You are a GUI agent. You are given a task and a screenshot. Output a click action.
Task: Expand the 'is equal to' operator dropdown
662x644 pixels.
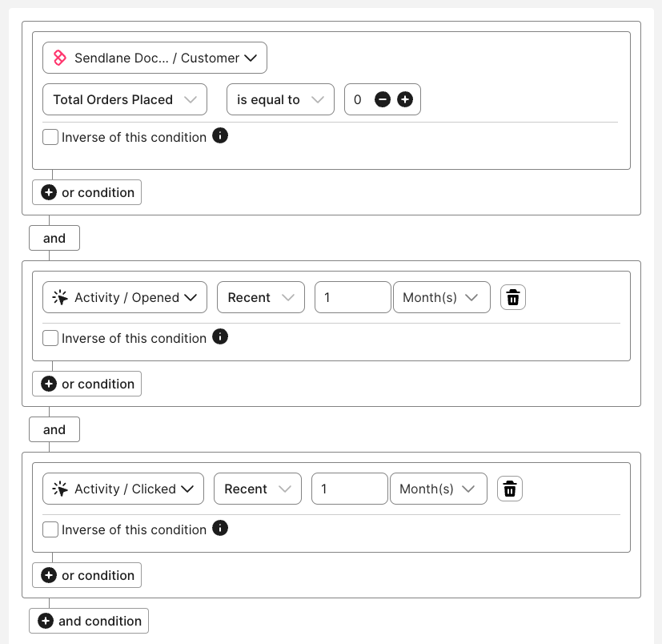click(280, 99)
